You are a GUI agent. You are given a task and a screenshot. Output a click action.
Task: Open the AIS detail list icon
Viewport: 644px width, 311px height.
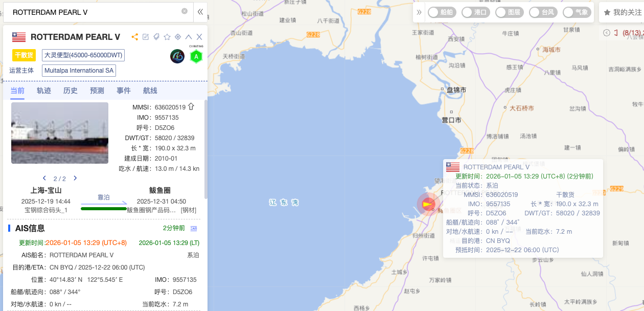[x=194, y=228]
